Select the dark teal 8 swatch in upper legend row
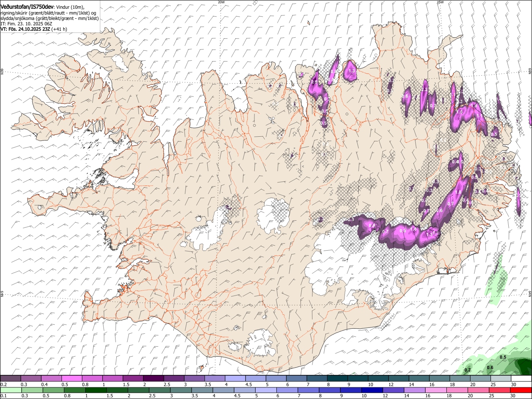The height and width of the screenshot is (399, 532). [337, 379]
